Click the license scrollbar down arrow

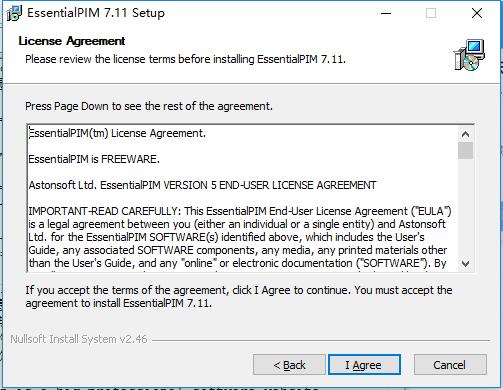[465, 264]
